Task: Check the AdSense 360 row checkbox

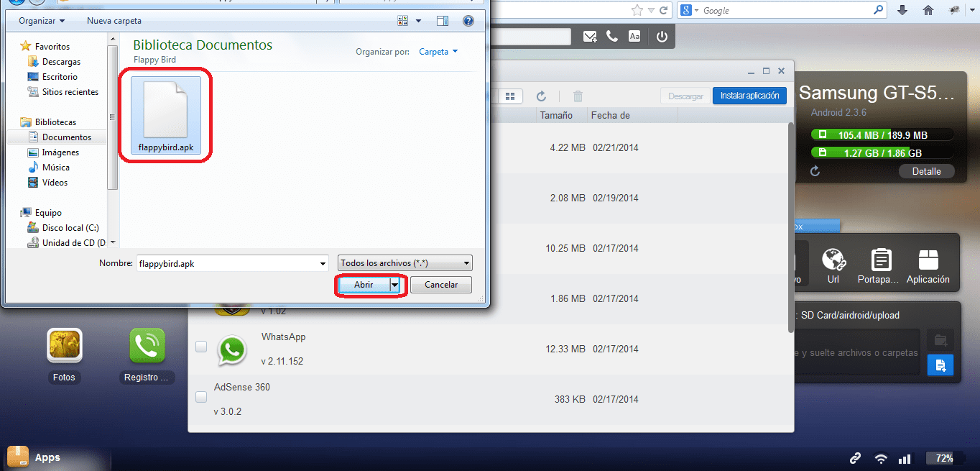Action: [x=201, y=397]
